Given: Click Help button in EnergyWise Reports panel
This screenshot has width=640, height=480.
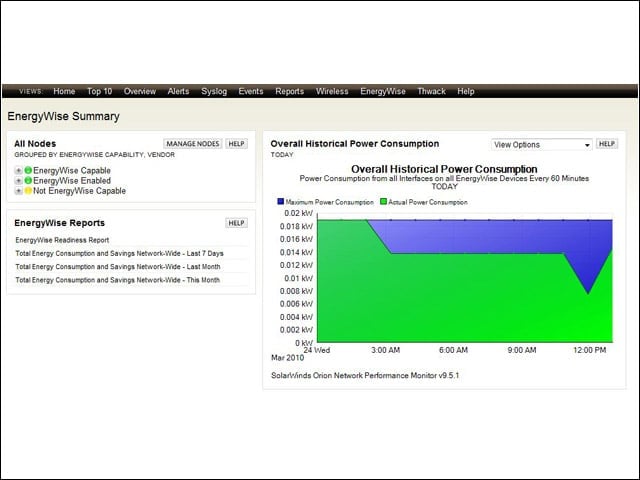Looking at the screenshot, I should point(236,223).
